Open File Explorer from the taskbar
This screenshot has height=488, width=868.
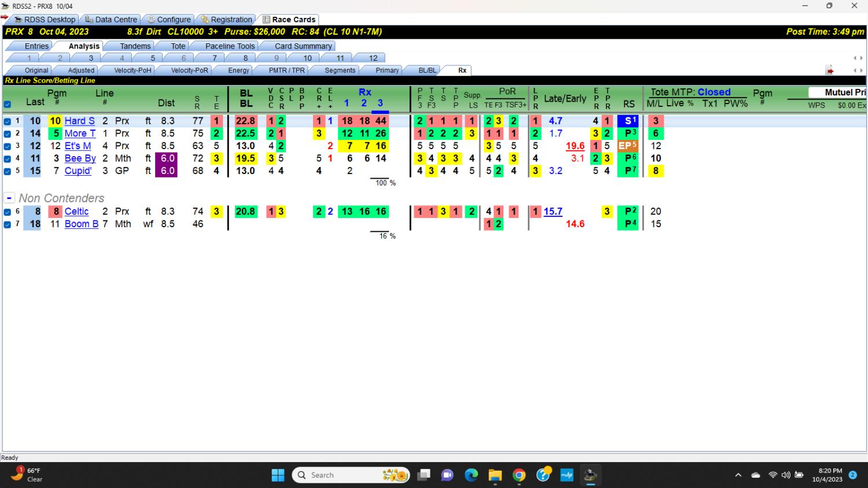click(495, 475)
